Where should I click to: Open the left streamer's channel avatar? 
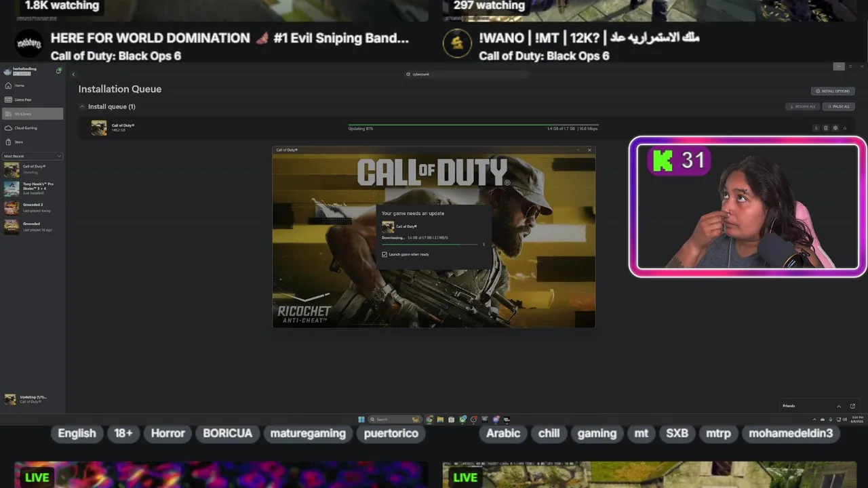point(29,43)
